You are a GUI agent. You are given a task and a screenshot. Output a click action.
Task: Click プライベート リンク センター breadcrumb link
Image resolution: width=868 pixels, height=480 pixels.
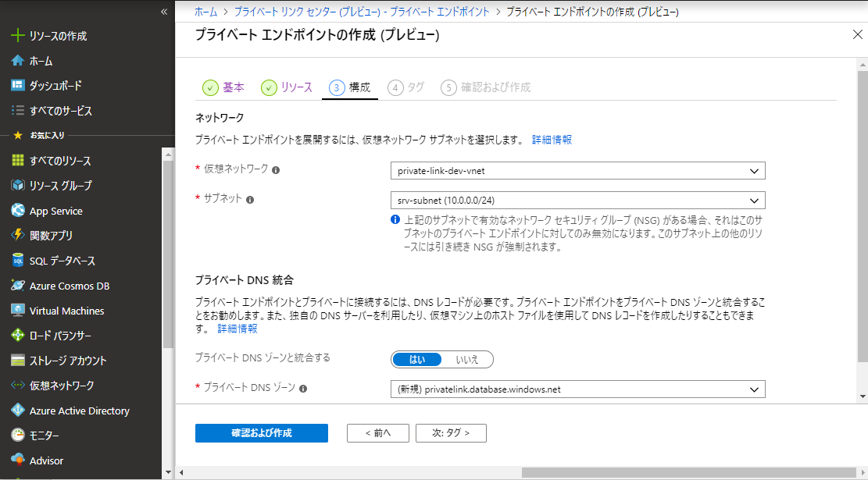362,12
